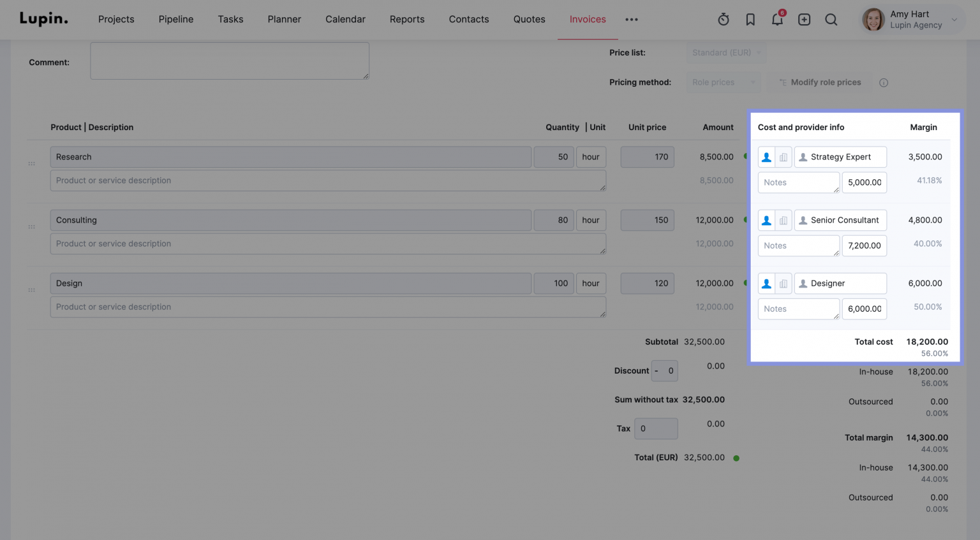This screenshot has width=980, height=540.
Task: Start the time tracker stopwatch
Action: point(723,19)
